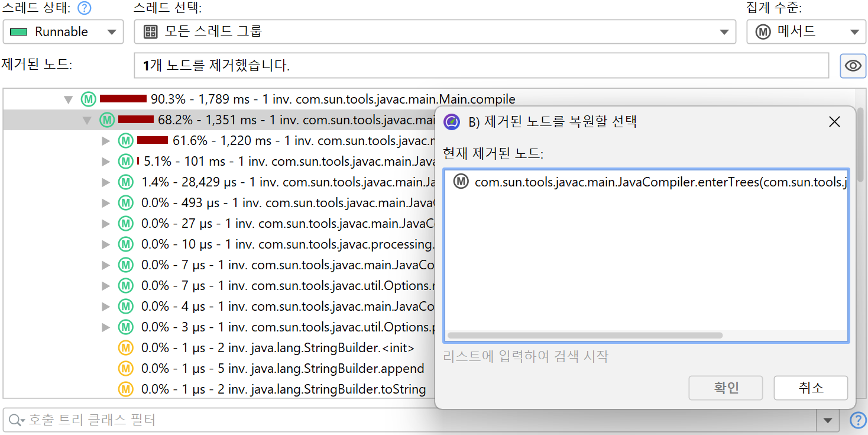Open the Runnable thread status dropdown

(63, 32)
